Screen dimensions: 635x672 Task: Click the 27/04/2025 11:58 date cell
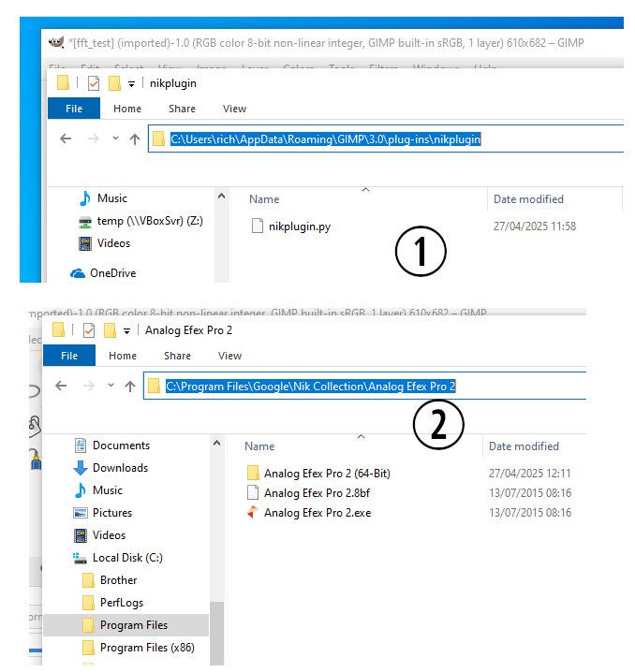point(534,226)
